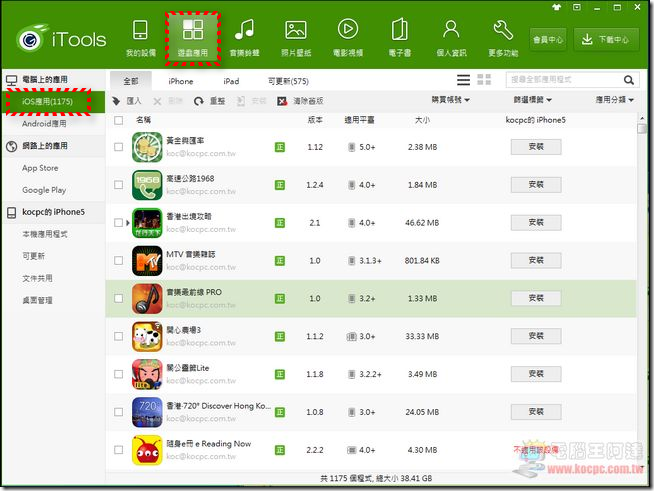Click the skin shirt icon in title bar
654x491 pixels.
click(556, 7)
